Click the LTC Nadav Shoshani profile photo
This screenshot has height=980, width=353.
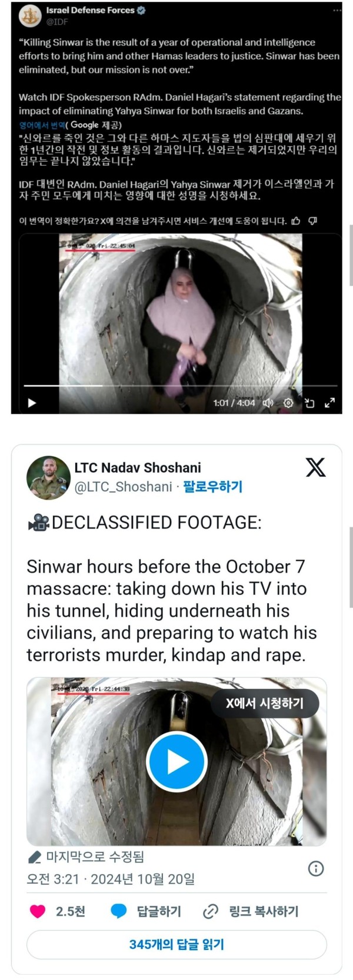coord(48,477)
